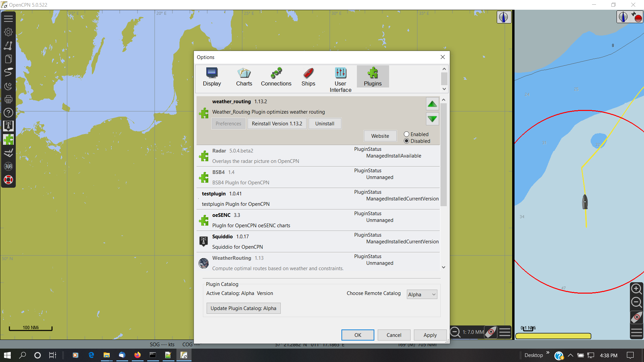This screenshot has height=362, width=644.
Task: Click Reinstall Version 1.13.2 button
Action: (x=277, y=124)
